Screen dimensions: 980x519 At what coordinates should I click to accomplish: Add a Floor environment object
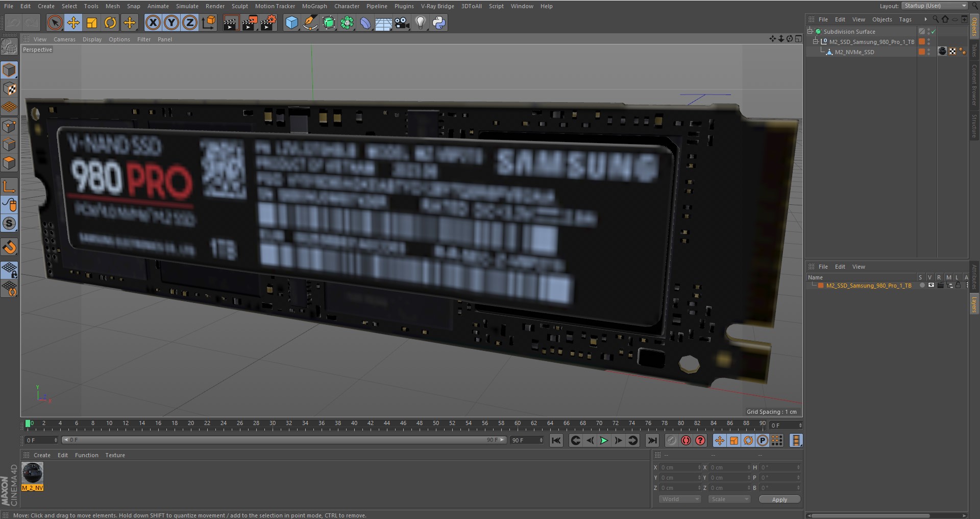(384, 22)
